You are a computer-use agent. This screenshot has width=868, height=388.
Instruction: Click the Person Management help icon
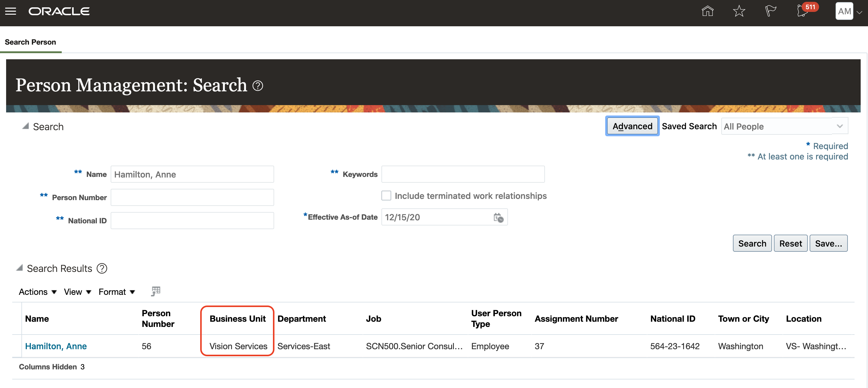point(258,86)
